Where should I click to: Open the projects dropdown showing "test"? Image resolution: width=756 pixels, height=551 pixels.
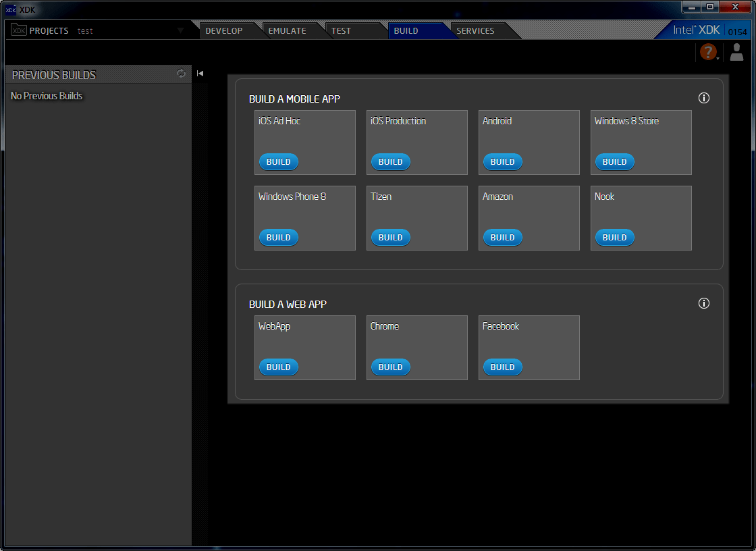pyautogui.click(x=180, y=30)
